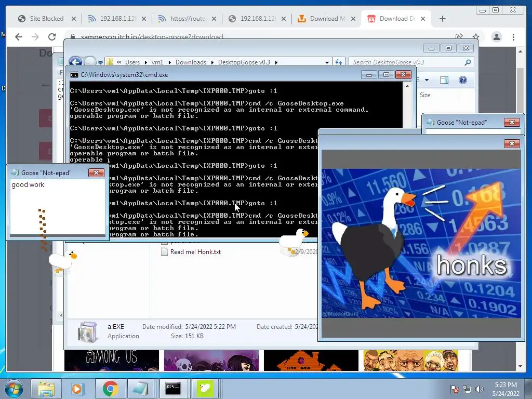Open Explorer recent locations dropdown
Viewport: 532px width, 399px height.
[x=100, y=62]
